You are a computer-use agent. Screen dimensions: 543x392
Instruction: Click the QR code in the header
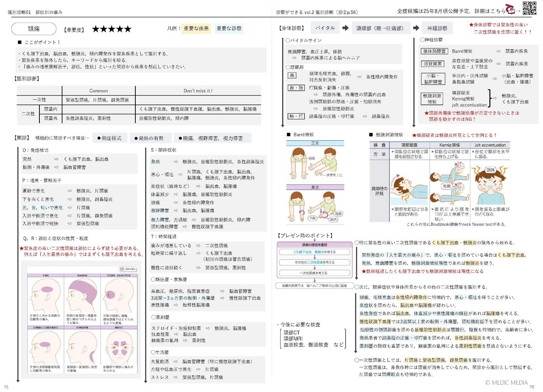(529, 8)
